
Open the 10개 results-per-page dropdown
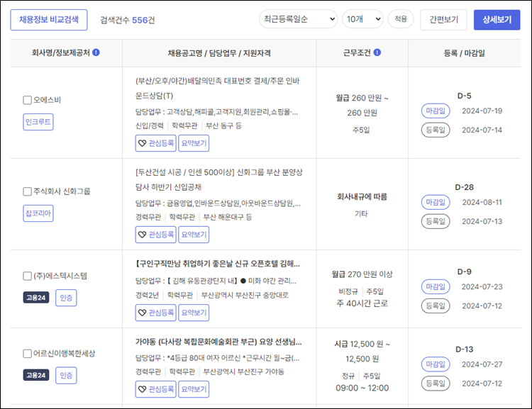point(362,19)
